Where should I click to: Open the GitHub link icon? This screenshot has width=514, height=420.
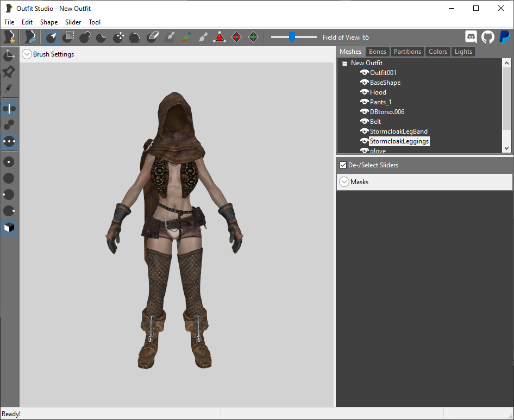pos(488,37)
